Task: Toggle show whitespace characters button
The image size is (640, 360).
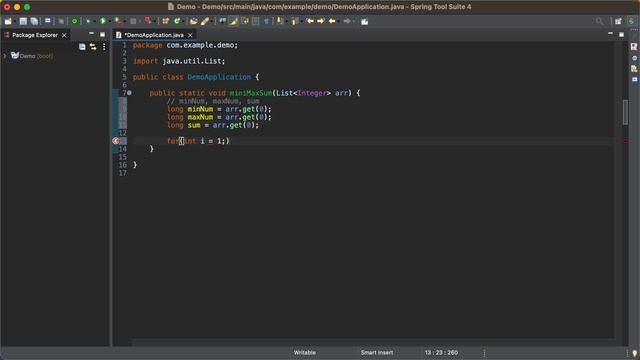Action: pos(267,21)
